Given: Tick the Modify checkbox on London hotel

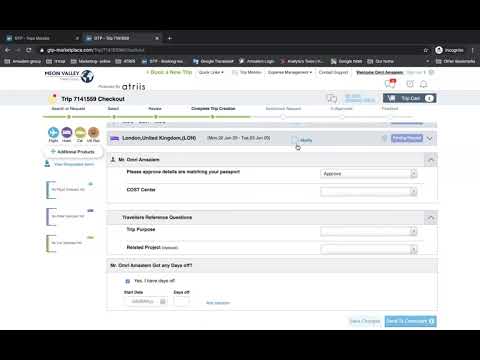Looking at the screenshot, I should (x=294, y=140).
